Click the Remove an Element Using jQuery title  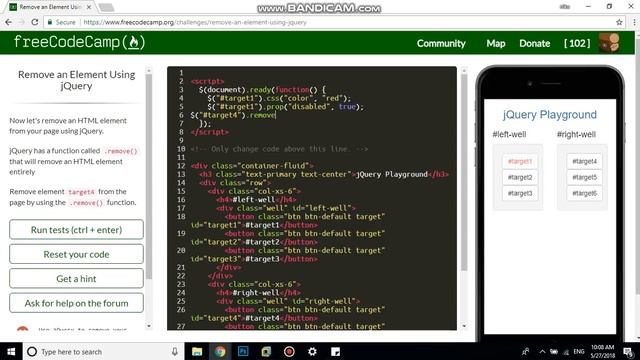coord(76,80)
